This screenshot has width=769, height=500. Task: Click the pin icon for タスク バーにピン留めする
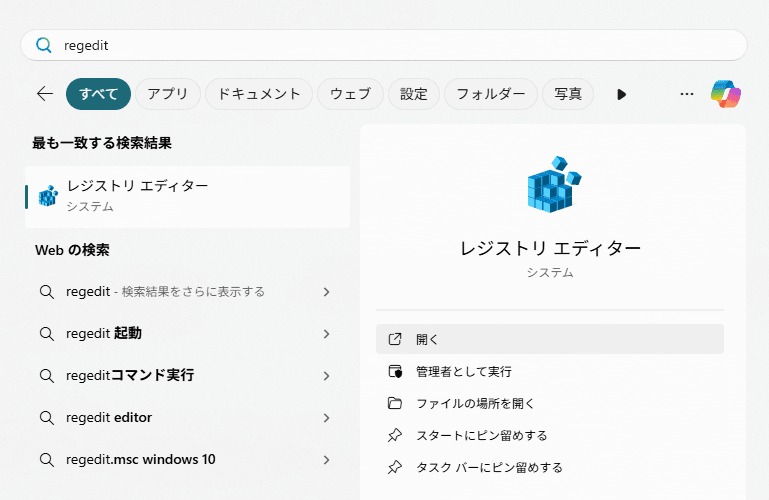pos(395,467)
